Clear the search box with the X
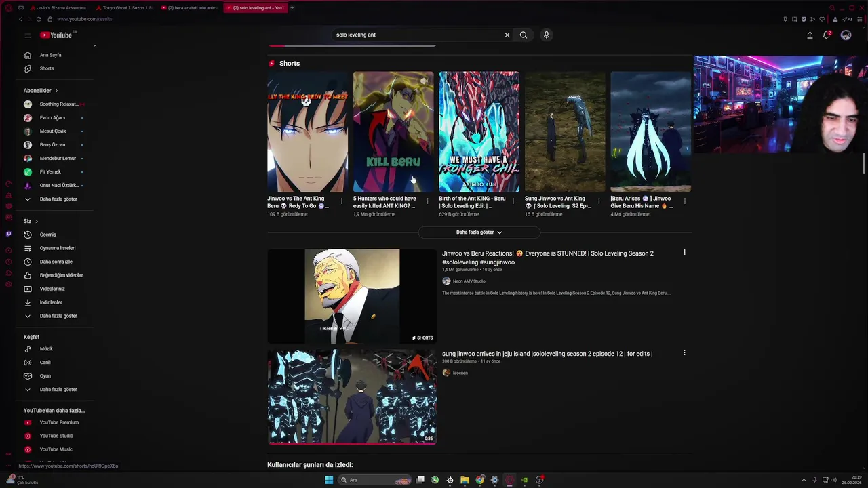The image size is (868, 488). click(x=507, y=35)
